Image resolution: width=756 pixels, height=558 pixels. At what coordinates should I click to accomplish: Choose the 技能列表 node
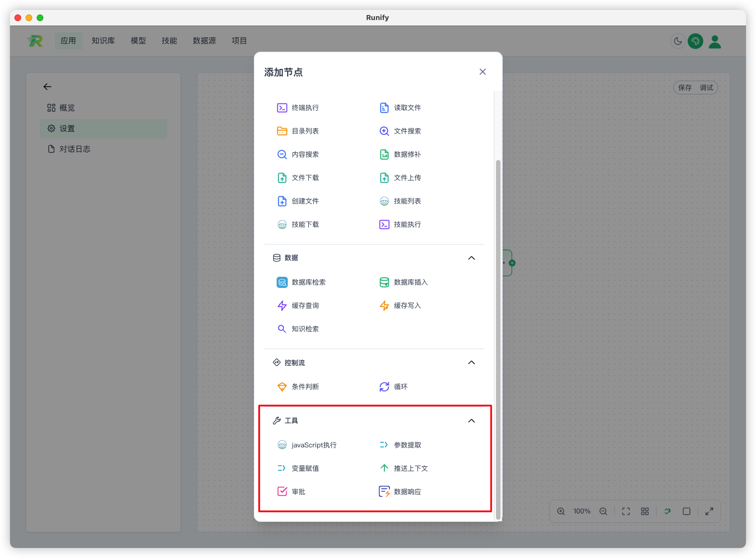click(400, 201)
